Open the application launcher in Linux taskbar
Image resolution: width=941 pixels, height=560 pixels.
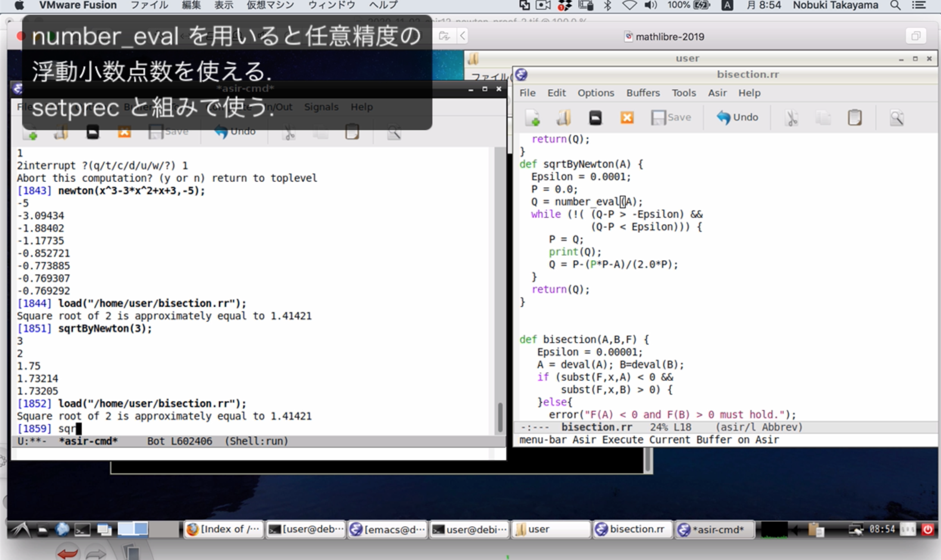(x=20, y=530)
